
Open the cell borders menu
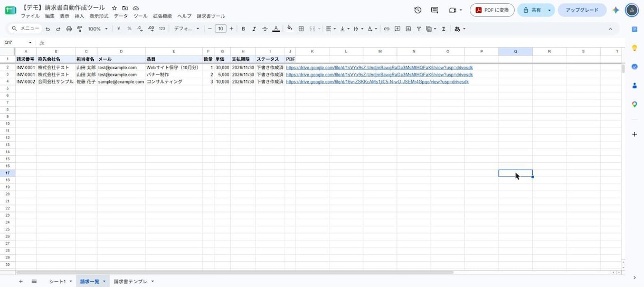[301, 29]
